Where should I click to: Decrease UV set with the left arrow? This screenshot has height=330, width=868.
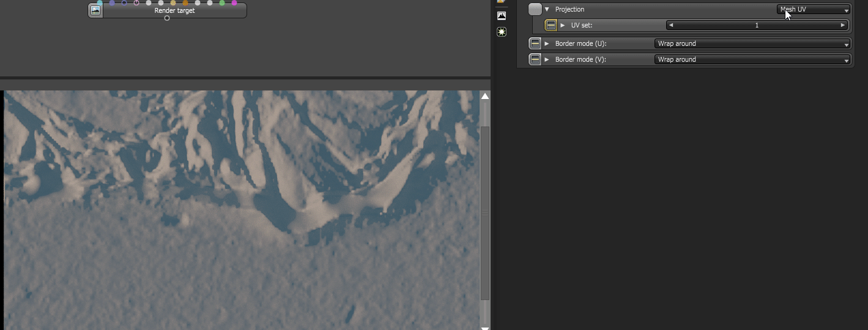coord(671,25)
